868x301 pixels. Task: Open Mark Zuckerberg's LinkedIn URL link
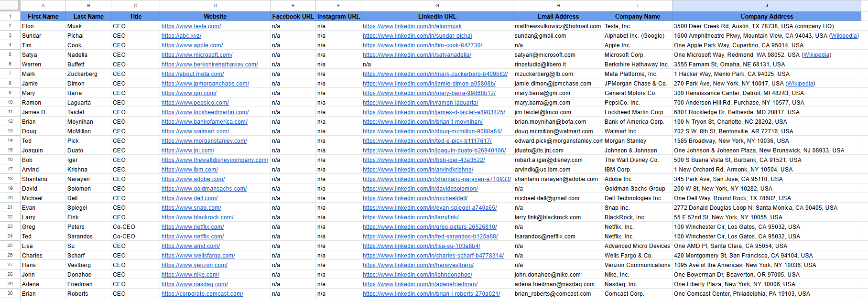pos(435,74)
